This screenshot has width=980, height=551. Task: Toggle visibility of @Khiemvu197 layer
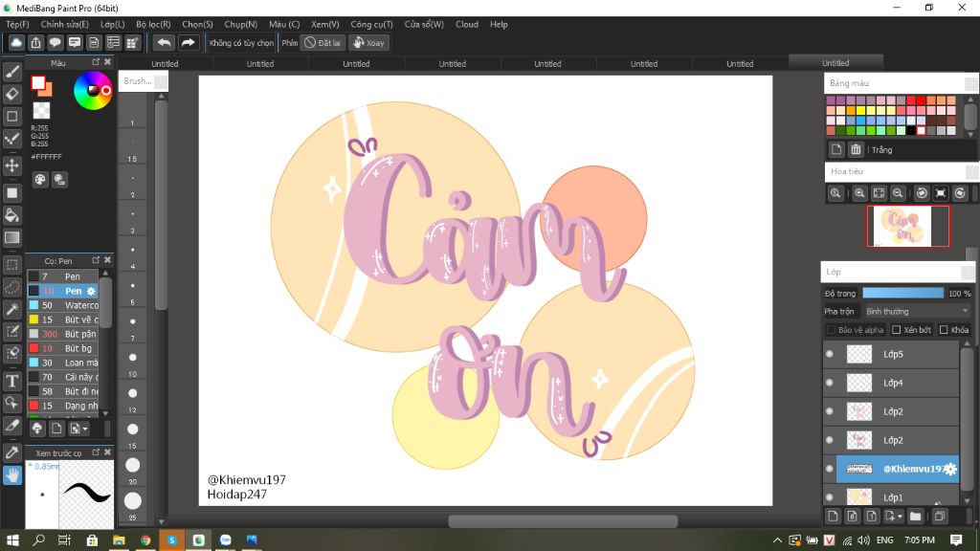(830, 469)
